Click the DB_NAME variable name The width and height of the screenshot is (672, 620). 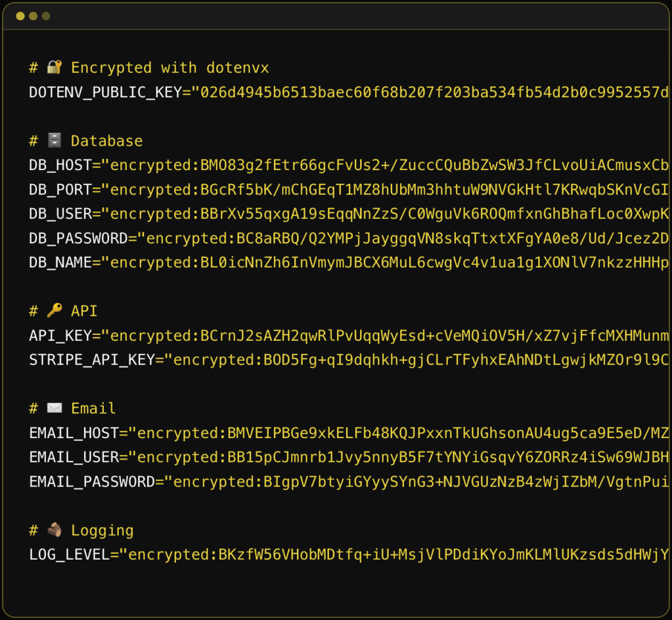pyautogui.click(x=60, y=263)
